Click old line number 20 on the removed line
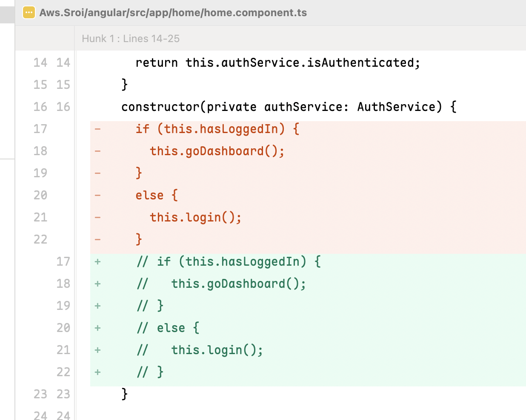This screenshot has width=526, height=420. (40, 195)
